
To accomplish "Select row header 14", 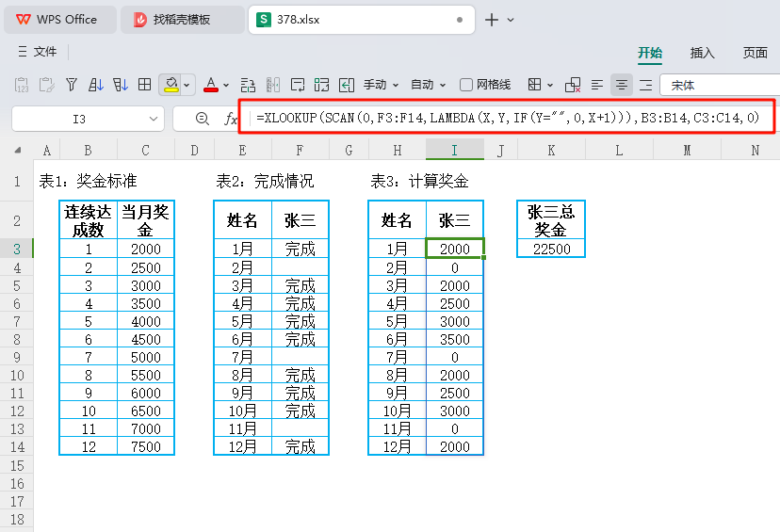I will coord(17,446).
